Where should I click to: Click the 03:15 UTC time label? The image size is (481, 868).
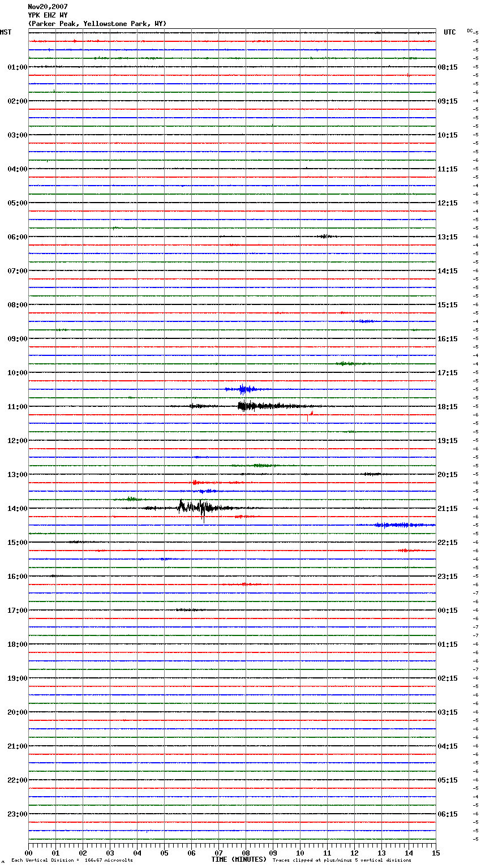click(x=448, y=712)
